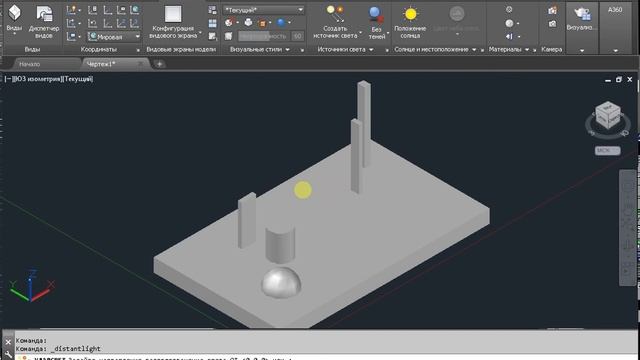Click the restore viewport icon
The width and height of the screenshot is (640, 360).
212,37
